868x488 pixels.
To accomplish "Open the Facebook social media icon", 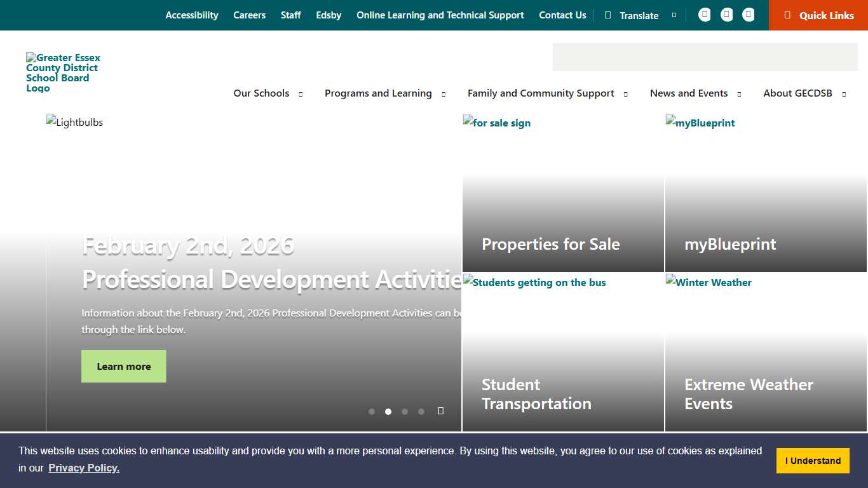I will [705, 14].
